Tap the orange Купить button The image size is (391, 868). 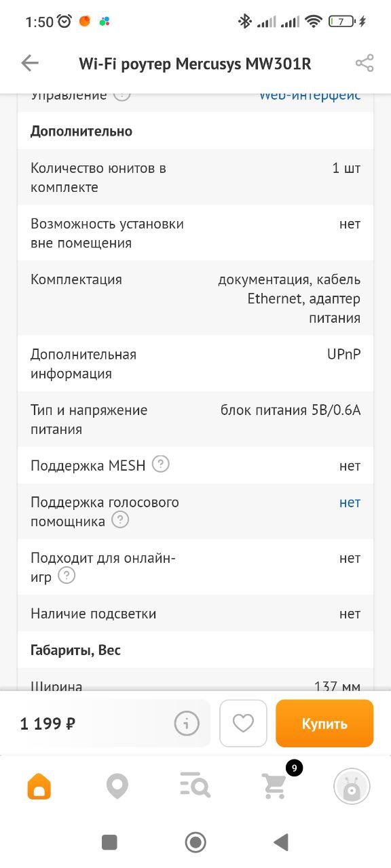point(324,724)
